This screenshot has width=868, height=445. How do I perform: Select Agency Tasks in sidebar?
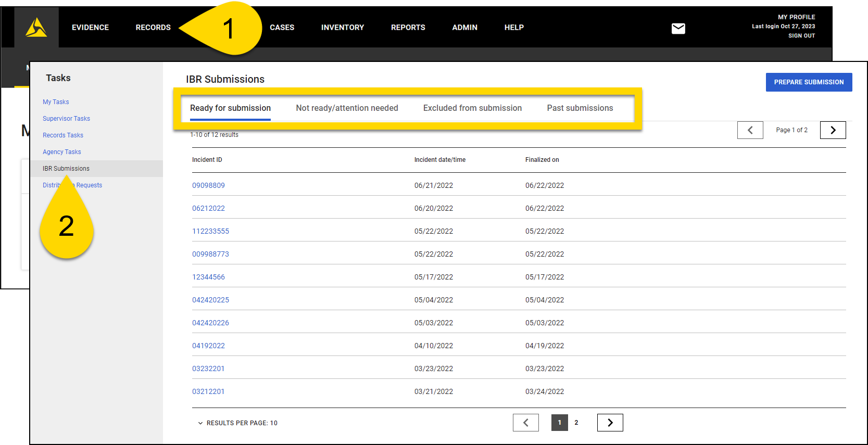[x=61, y=152]
